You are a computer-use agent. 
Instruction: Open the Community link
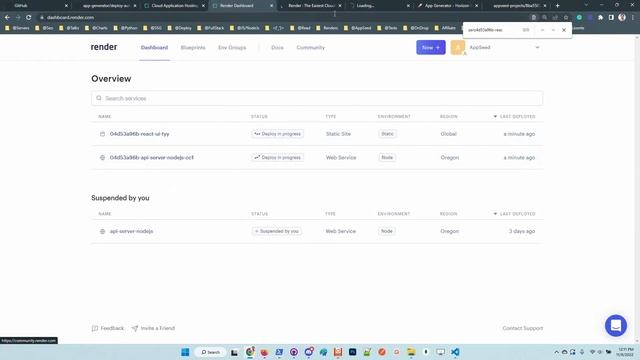[x=311, y=47]
